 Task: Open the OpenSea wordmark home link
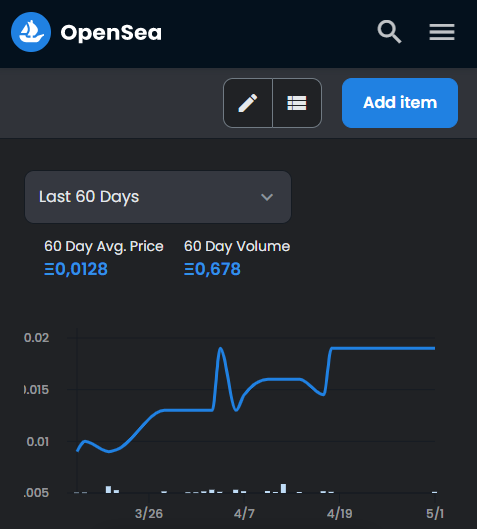click(111, 33)
